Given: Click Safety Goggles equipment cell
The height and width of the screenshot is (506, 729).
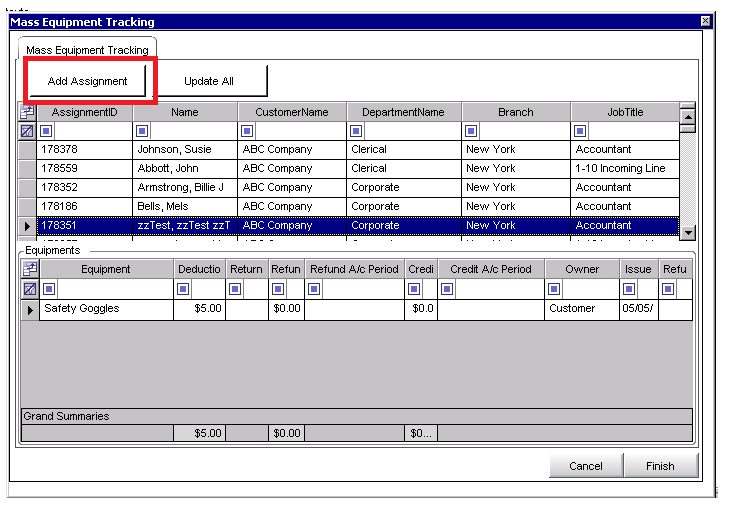Looking at the screenshot, I should click(106, 310).
